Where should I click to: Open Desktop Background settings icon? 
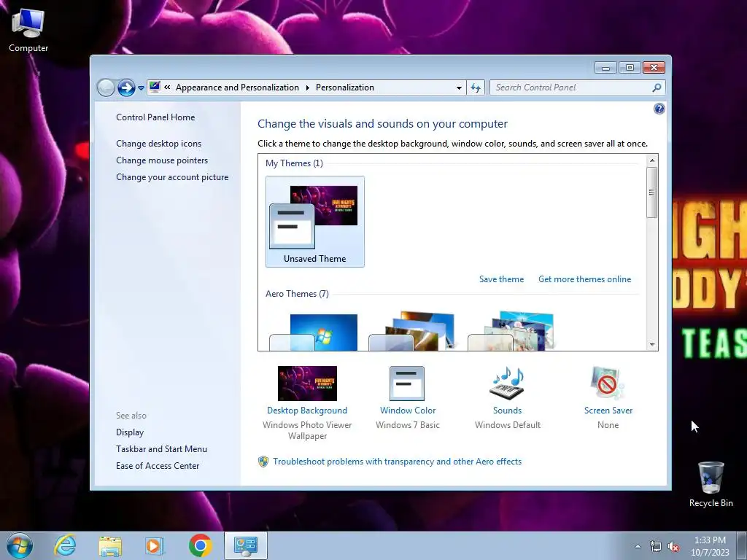pos(307,384)
